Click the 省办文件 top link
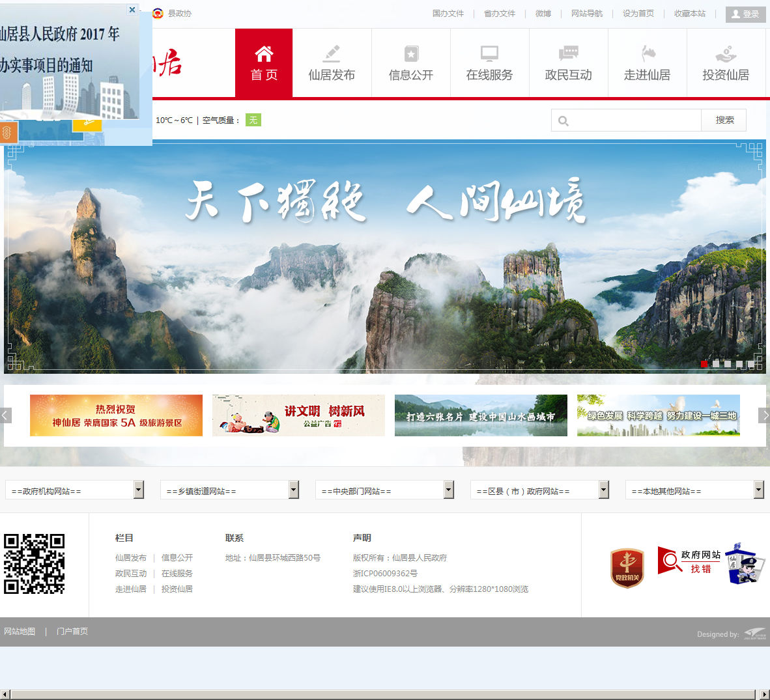Viewport: 770px width, 700px height. pyautogui.click(x=500, y=14)
